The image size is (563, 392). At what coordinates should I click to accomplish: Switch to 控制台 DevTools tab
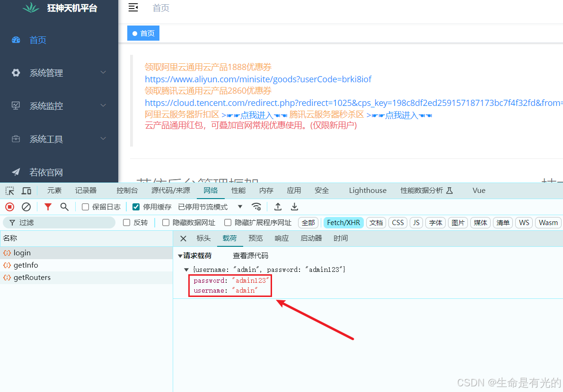[x=127, y=191]
